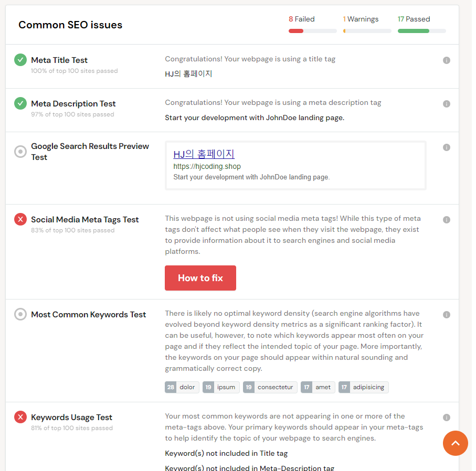
Task: Click '97% of top 100 sites passed' text
Action: (x=72, y=114)
